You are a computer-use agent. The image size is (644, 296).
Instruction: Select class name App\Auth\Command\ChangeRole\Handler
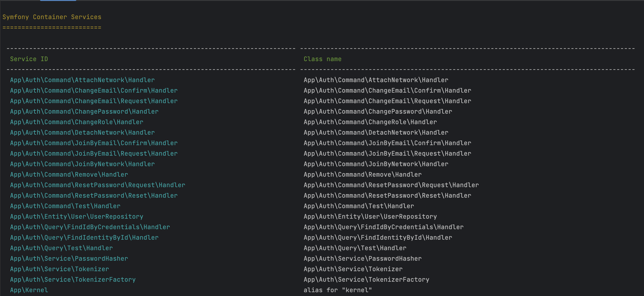pos(370,122)
